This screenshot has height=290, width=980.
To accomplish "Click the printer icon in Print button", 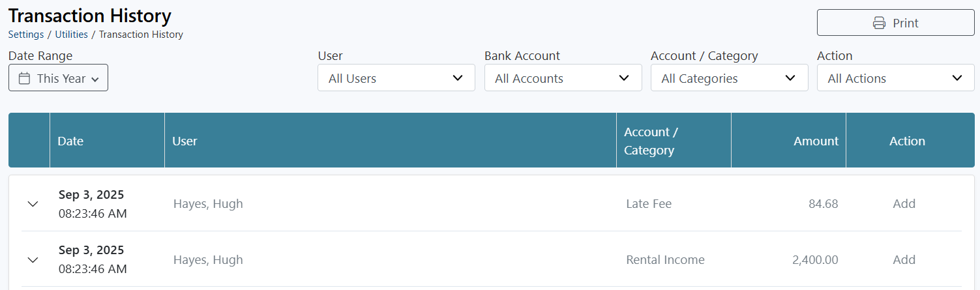I will [879, 23].
